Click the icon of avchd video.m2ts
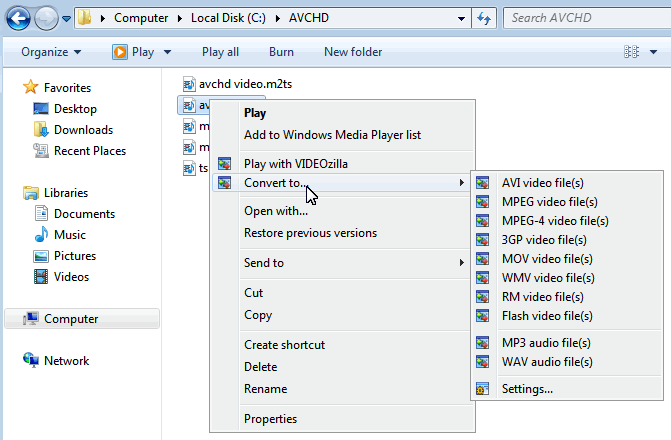671x440 pixels. [189, 84]
